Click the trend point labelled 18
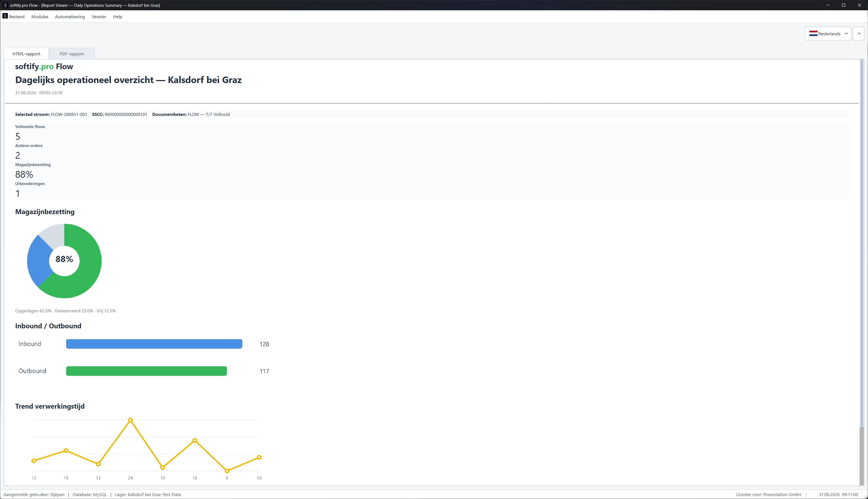 pyautogui.click(x=195, y=440)
